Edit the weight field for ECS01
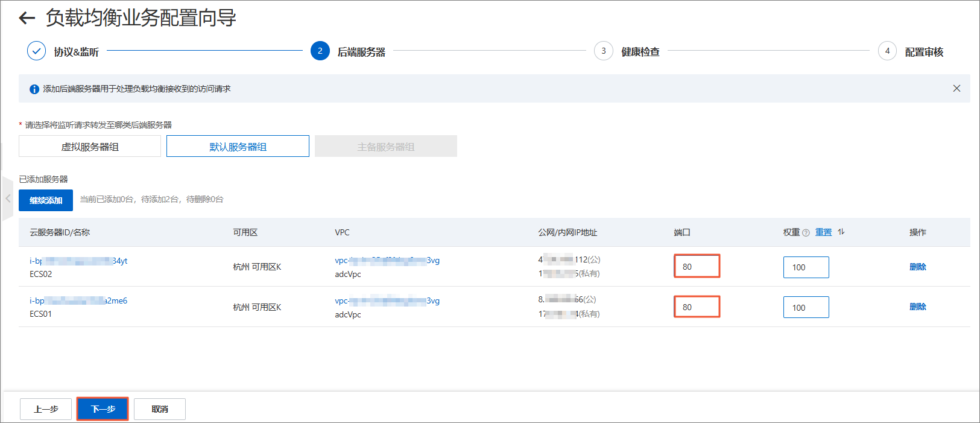 (x=806, y=307)
